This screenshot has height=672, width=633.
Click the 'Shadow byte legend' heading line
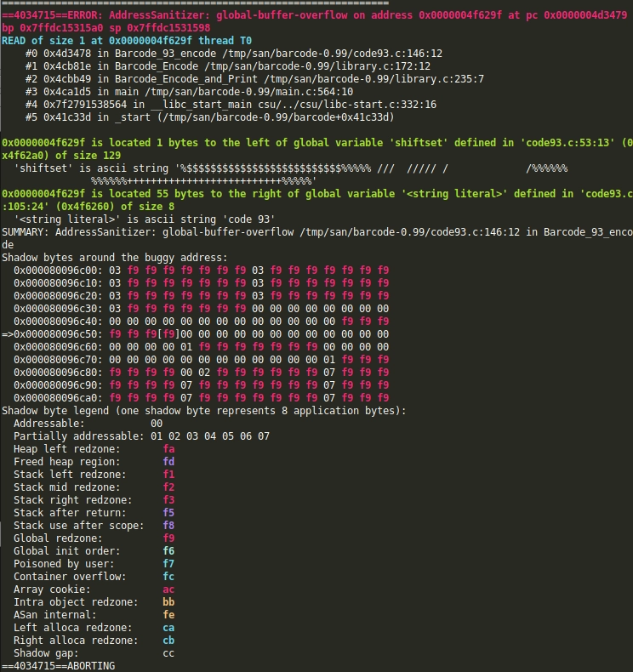[204, 411]
